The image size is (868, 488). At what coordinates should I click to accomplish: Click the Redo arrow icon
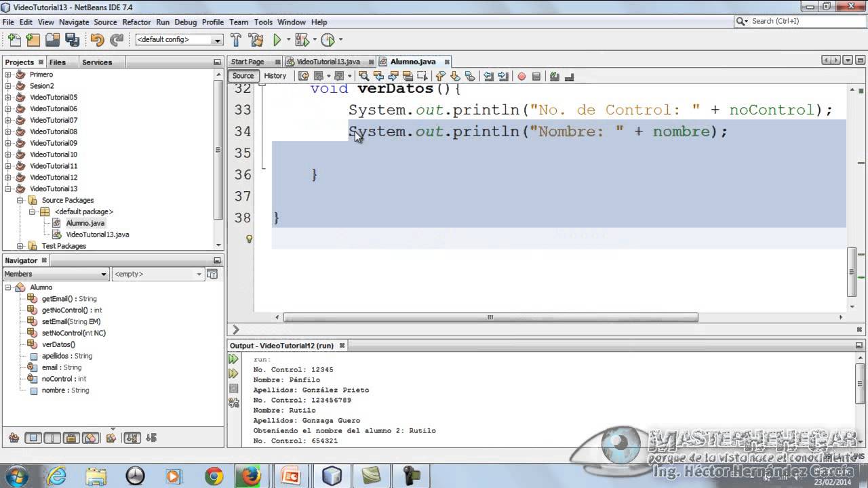click(117, 40)
